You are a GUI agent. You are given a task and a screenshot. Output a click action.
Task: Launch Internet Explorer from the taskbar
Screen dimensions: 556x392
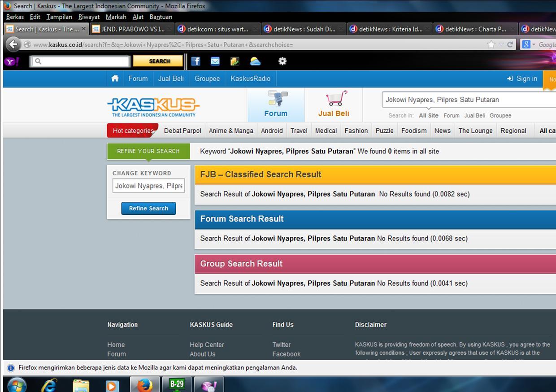[48, 385]
